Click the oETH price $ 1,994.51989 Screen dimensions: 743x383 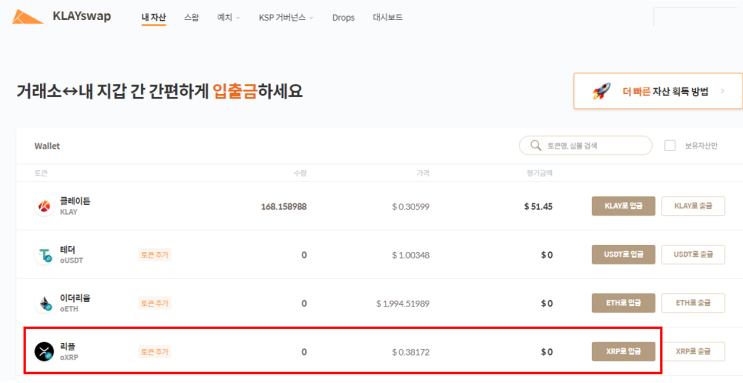pos(403,304)
